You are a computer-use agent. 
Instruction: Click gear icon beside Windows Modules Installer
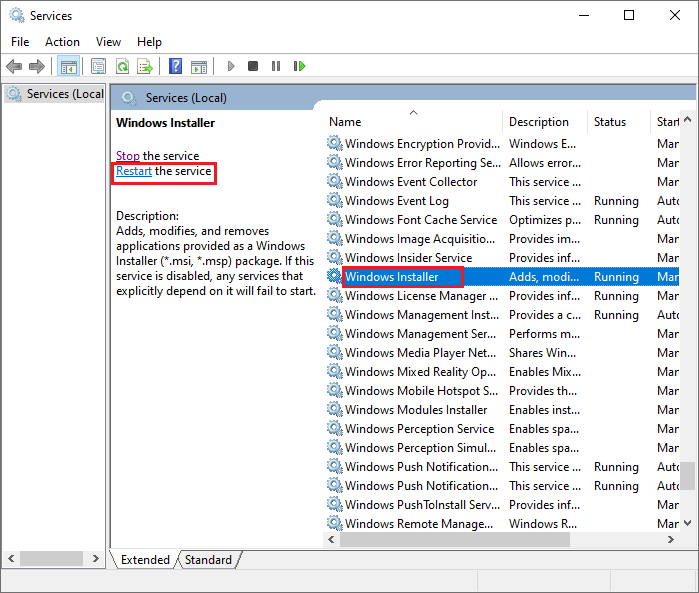pyautogui.click(x=334, y=409)
